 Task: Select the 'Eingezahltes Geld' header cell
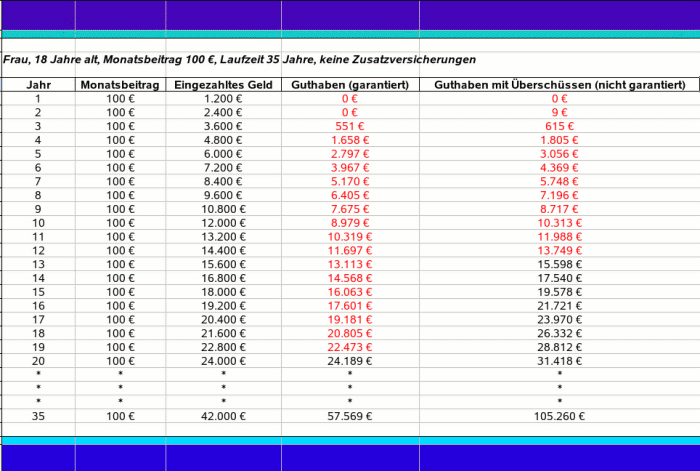click(x=223, y=85)
